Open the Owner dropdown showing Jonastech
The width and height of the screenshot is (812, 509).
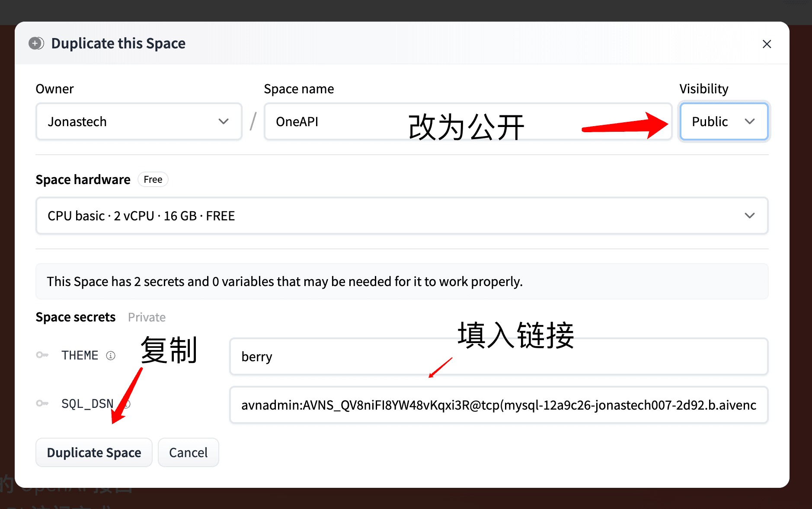pyautogui.click(x=139, y=121)
